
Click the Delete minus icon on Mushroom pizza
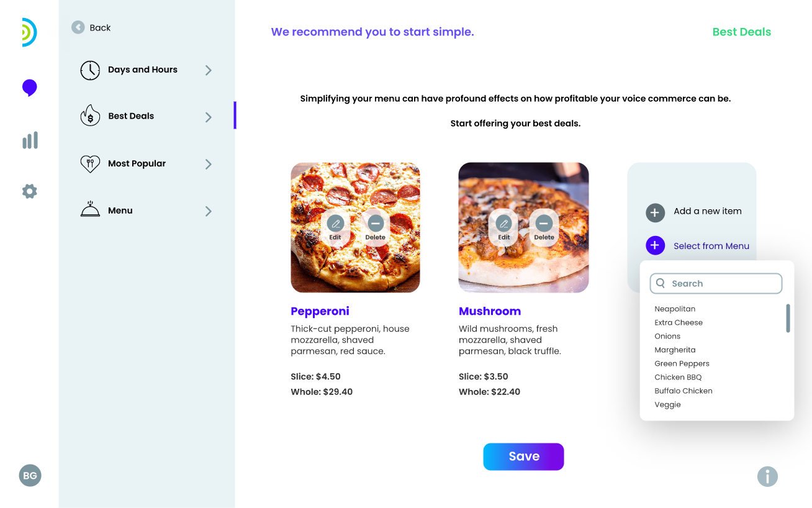click(x=543, y=224)
